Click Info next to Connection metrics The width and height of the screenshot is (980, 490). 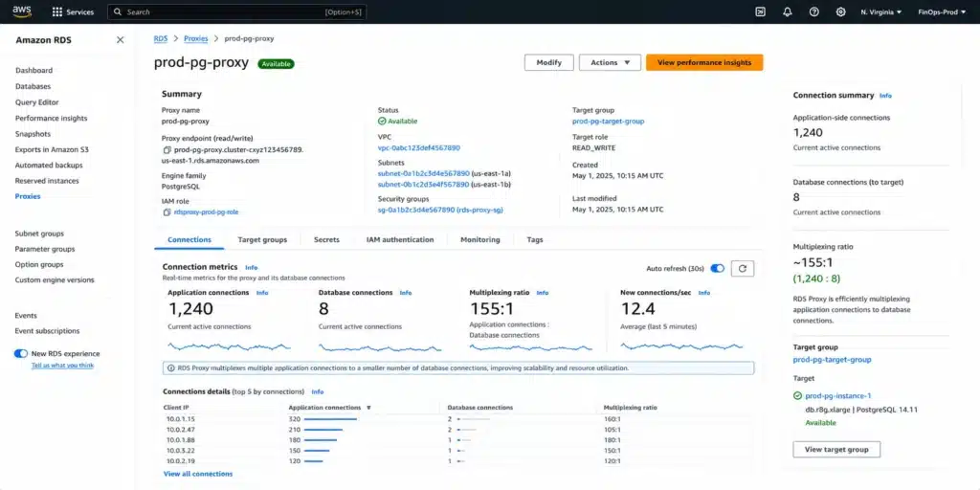click(x=252, y=268)
